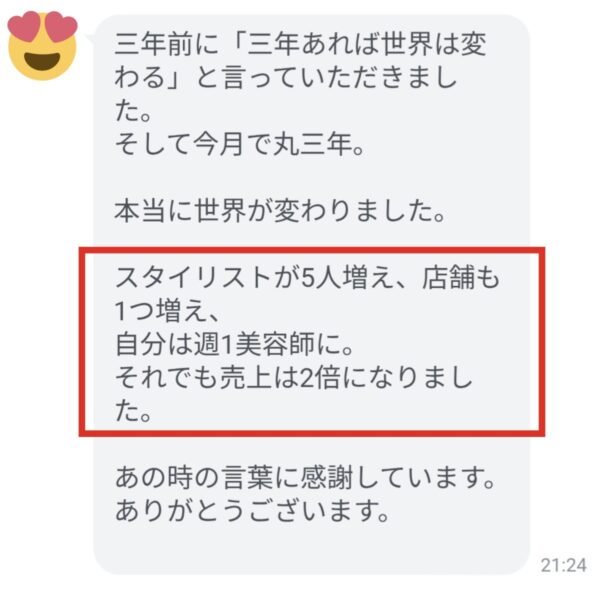Click the line そして今月で丸三年。

click(x=240, y=145)
